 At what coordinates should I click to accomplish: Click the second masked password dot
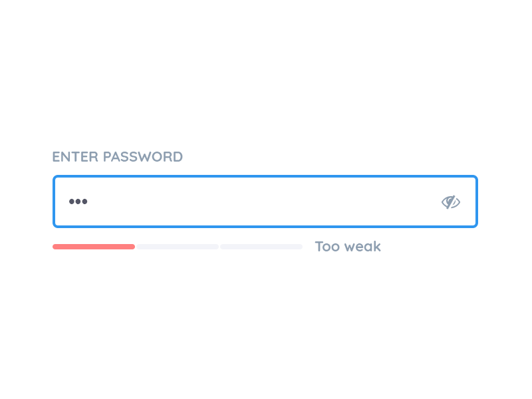(x=78, y=201)
